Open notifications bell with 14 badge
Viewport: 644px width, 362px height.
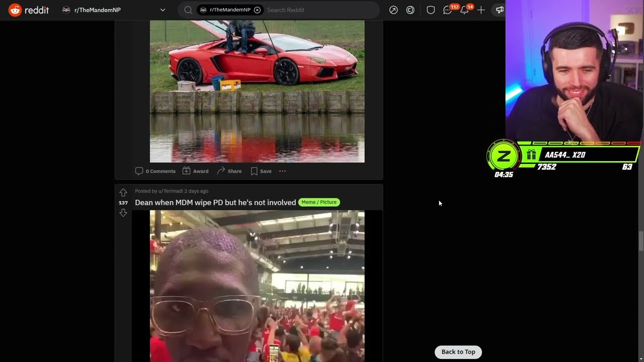coord(464,10)
